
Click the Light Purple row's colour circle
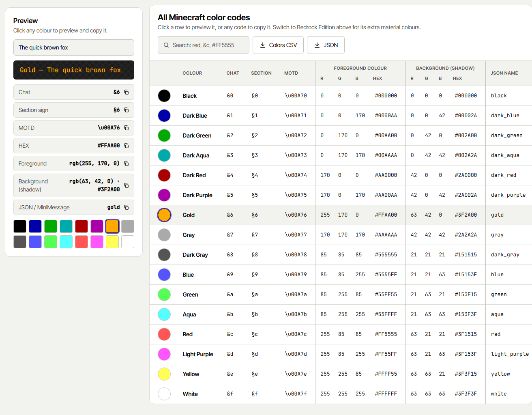[x=164, y=354]
